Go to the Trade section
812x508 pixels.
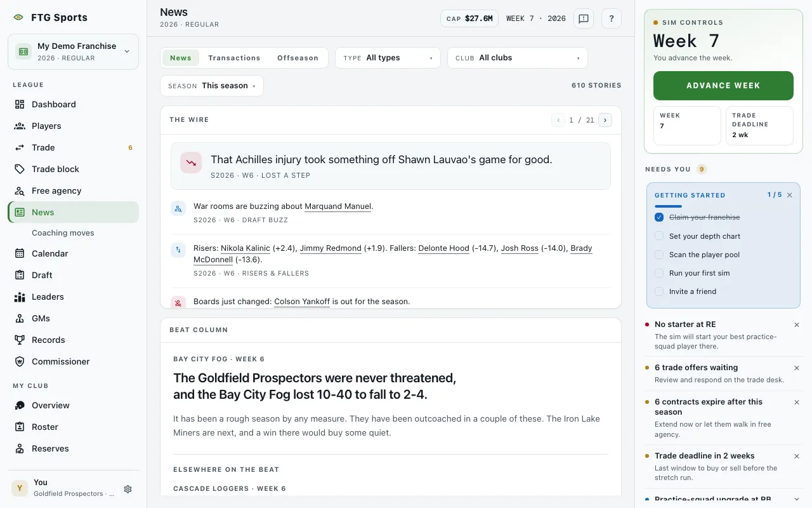(x=73, y=147)
